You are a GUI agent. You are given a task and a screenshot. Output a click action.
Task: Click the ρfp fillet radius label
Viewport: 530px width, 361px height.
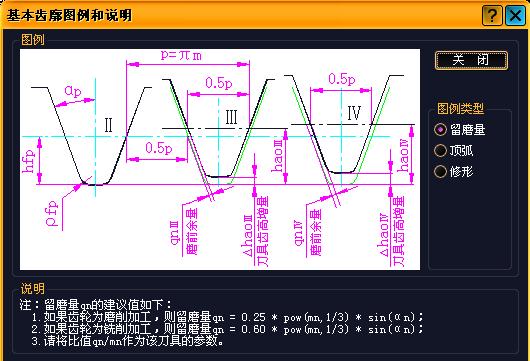tap(51, 213)
